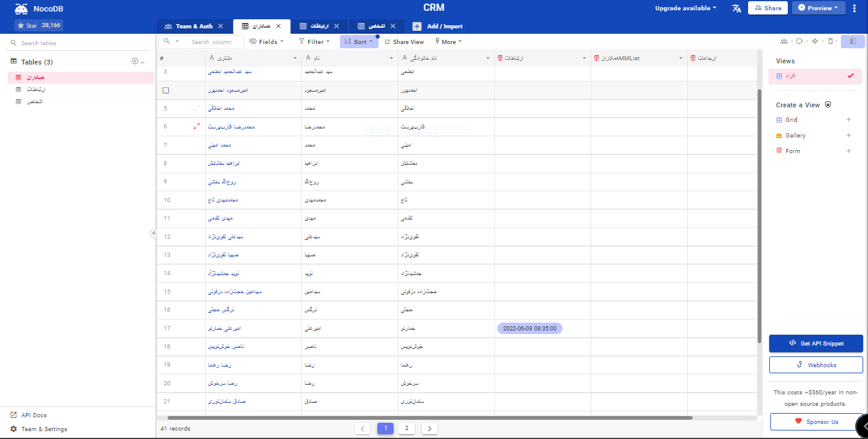Open the Upgrade available dropdown
Image resolution: width=868 pixels, height=439 pixels.
[686, 8]
